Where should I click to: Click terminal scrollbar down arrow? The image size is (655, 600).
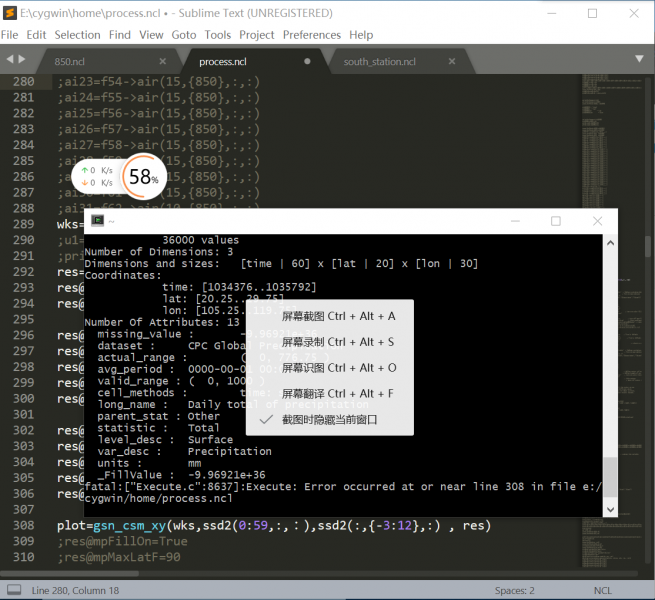610,510
